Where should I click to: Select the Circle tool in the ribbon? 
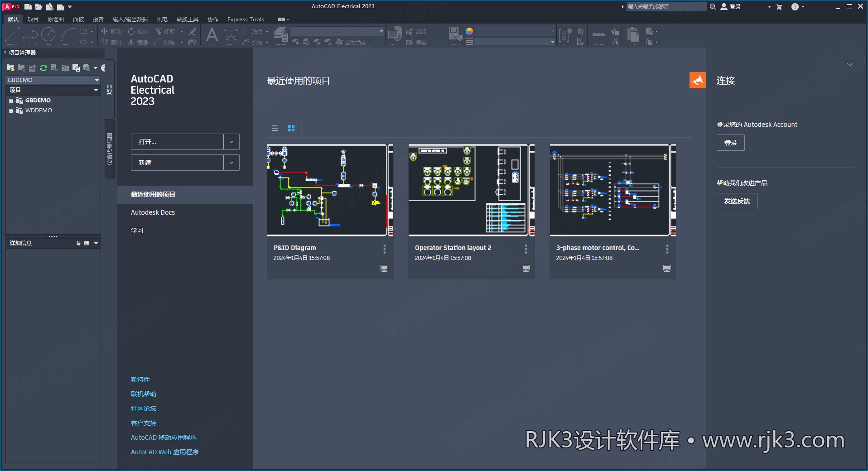coord(48,34)
